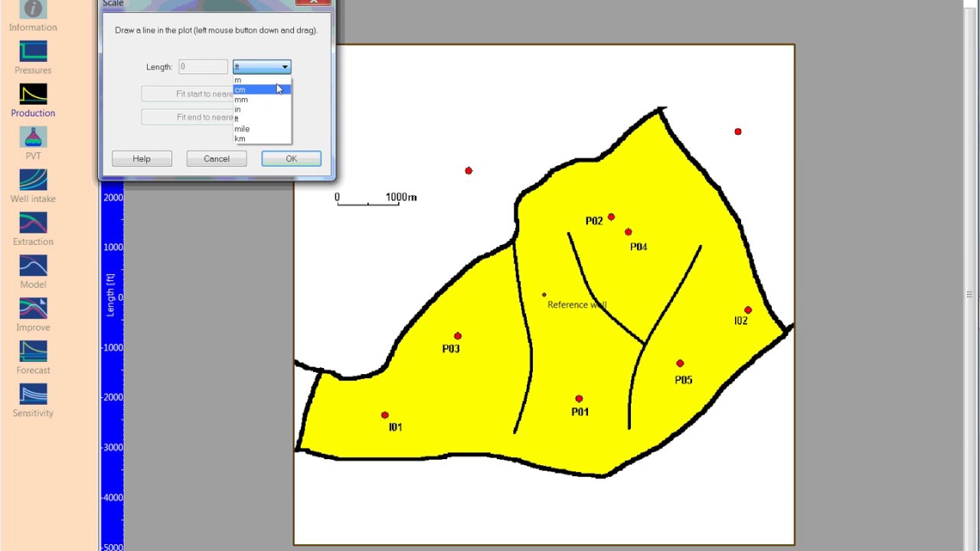Confirm the Scale dialog with OK

coord(291,158)
